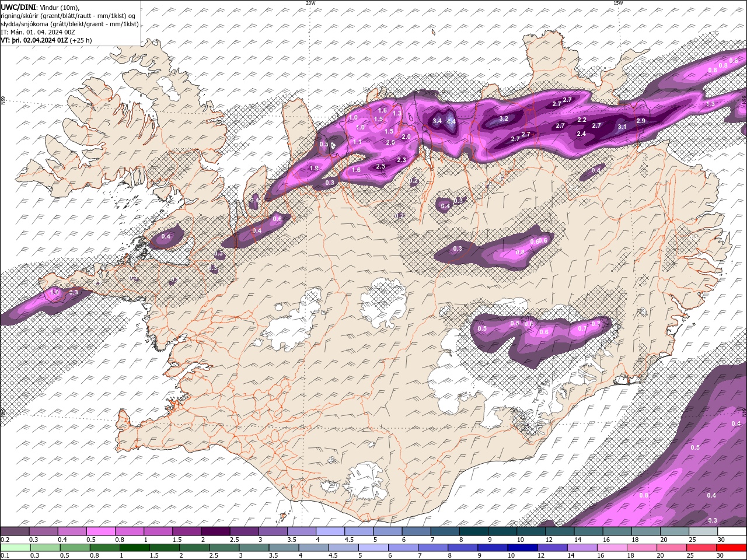Click the white final swatch of the snow scale

click(732, 531)
